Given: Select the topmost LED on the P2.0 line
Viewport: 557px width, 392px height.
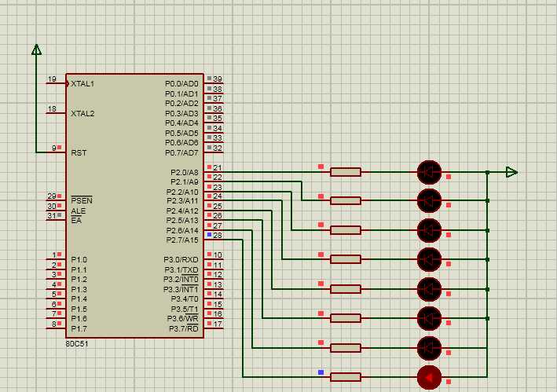Looking at the screenshot, I should tap(429, 172).
